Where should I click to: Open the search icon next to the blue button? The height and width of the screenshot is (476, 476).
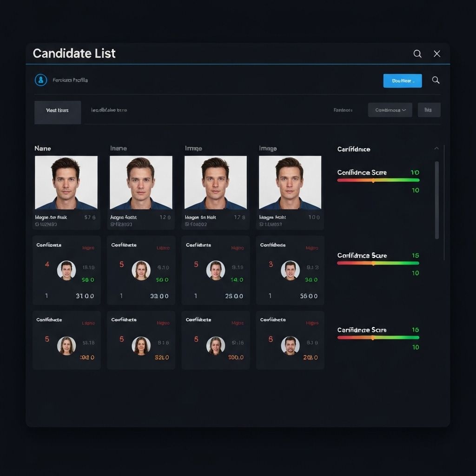(436, 80)
